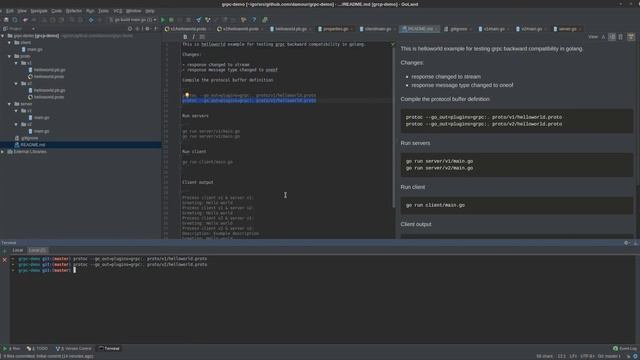Toggle the rightmost view option icon
This screenshot has width=640, height=360.
point(631,37)
